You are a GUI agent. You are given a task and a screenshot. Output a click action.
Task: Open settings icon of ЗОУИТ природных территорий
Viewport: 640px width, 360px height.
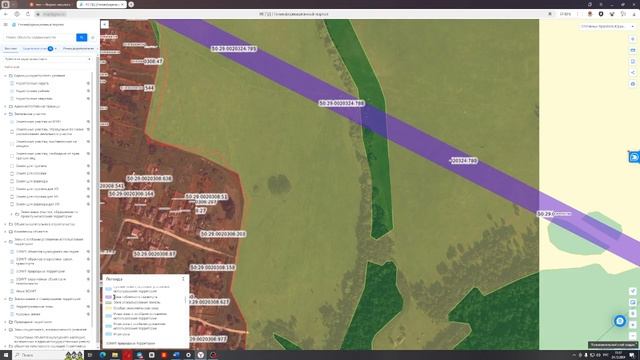pyautogui.click(x=88, y=271)
